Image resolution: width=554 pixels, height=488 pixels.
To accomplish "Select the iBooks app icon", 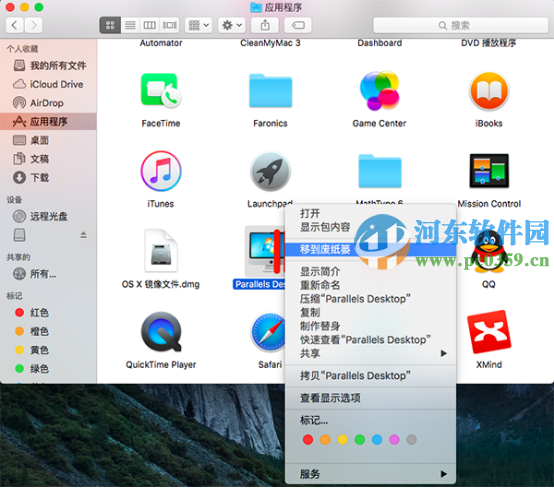I will 489,90.
